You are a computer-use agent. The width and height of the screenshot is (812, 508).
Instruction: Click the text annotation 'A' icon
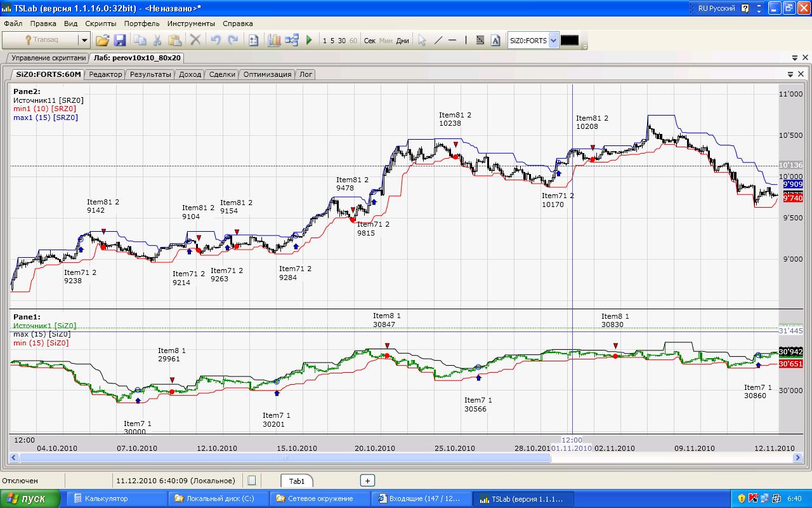pos(495,40)
